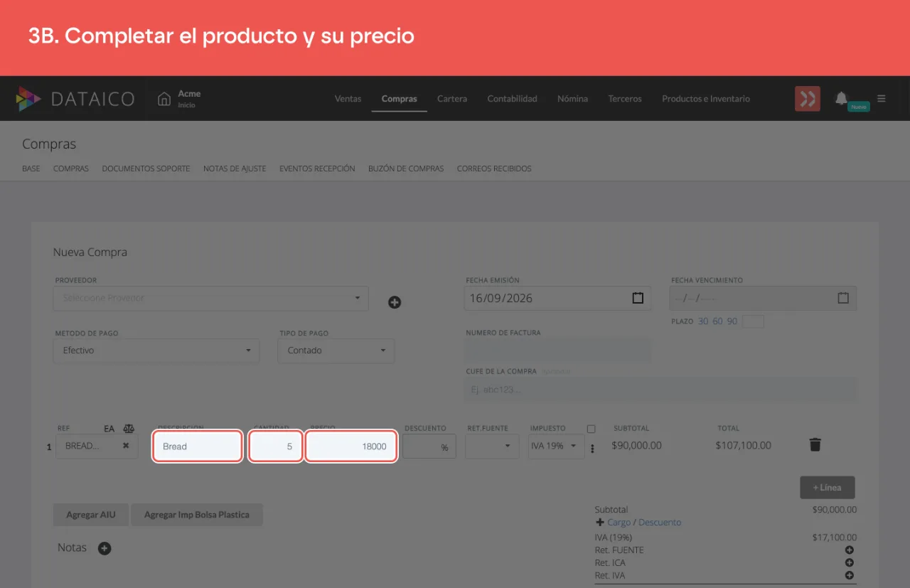Set plazo to 60 days
This screenshot has width=910, height=588.
(x=717, y=321)
